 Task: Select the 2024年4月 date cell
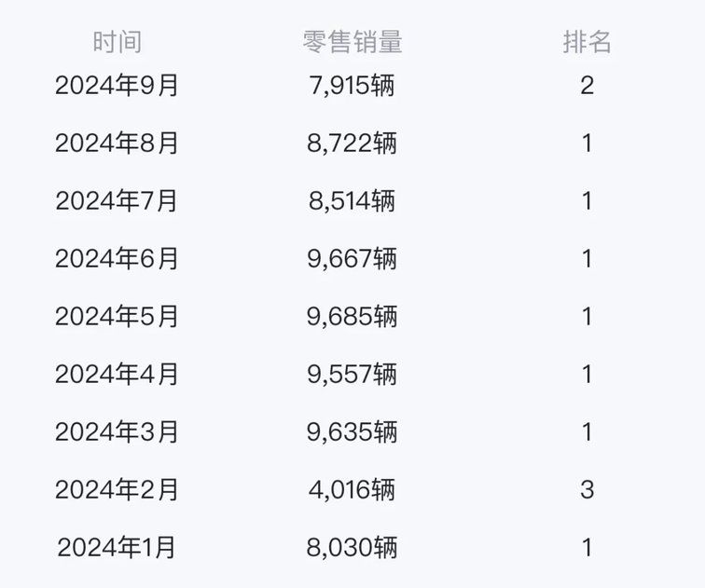tap(117, 375)
